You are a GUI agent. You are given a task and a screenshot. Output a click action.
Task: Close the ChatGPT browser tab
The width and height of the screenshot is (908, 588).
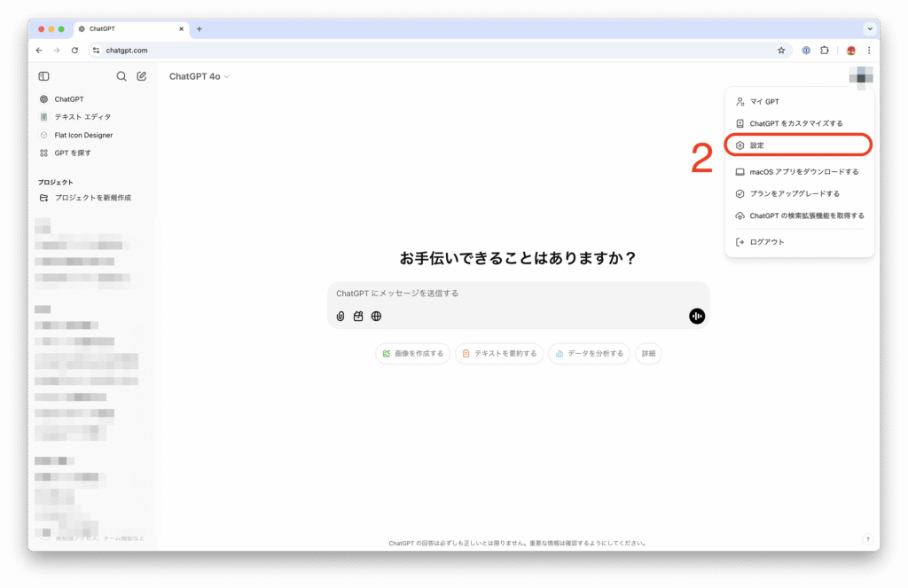point(181,29)
